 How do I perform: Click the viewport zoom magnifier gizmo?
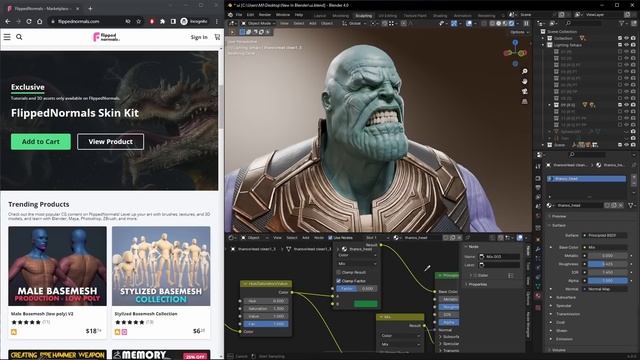(x=524, y=71)
